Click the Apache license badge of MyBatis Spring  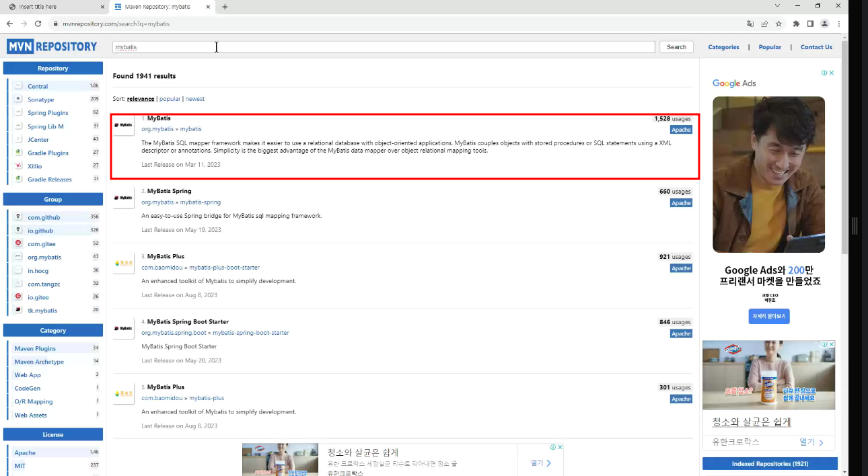click(681, 203)
